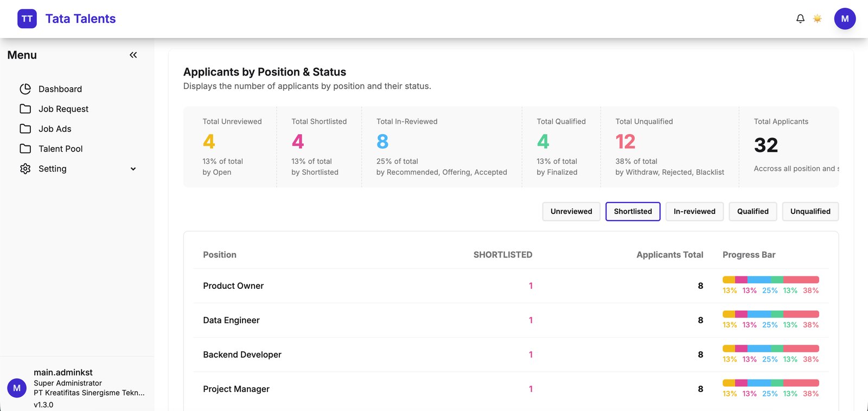This screenshot has width=868, height=411.
Task: Click the Total Qualified count 4
Action: 543,141
